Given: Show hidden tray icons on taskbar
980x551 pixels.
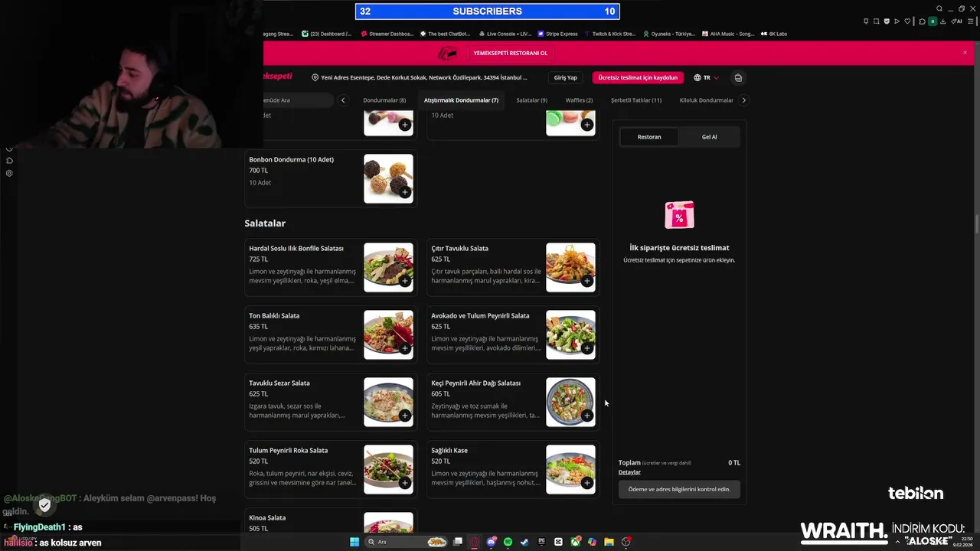Looking at the screenshot, I should (897, 542).
